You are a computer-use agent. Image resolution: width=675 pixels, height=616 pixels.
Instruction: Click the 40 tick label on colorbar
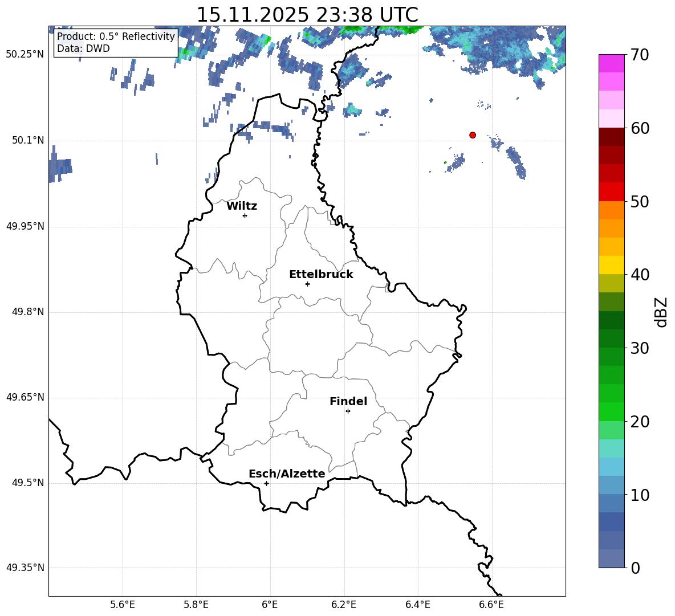coord(640,275)
